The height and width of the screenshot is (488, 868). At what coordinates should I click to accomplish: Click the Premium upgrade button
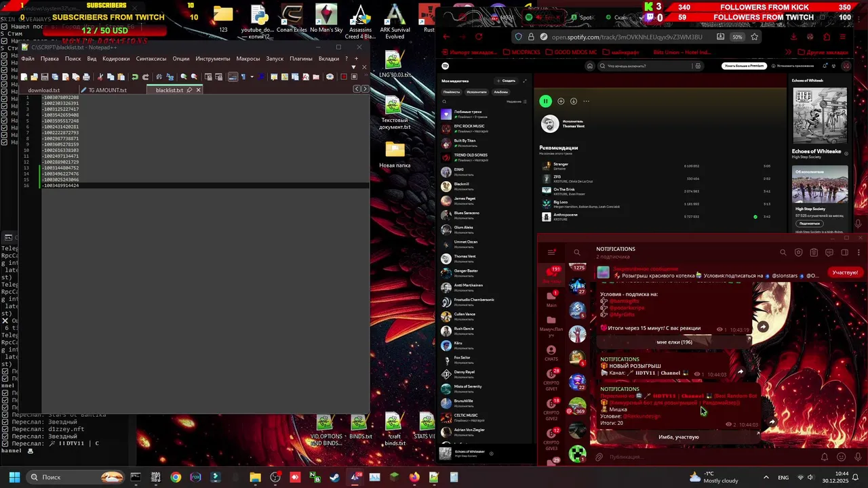coord(744,66)
